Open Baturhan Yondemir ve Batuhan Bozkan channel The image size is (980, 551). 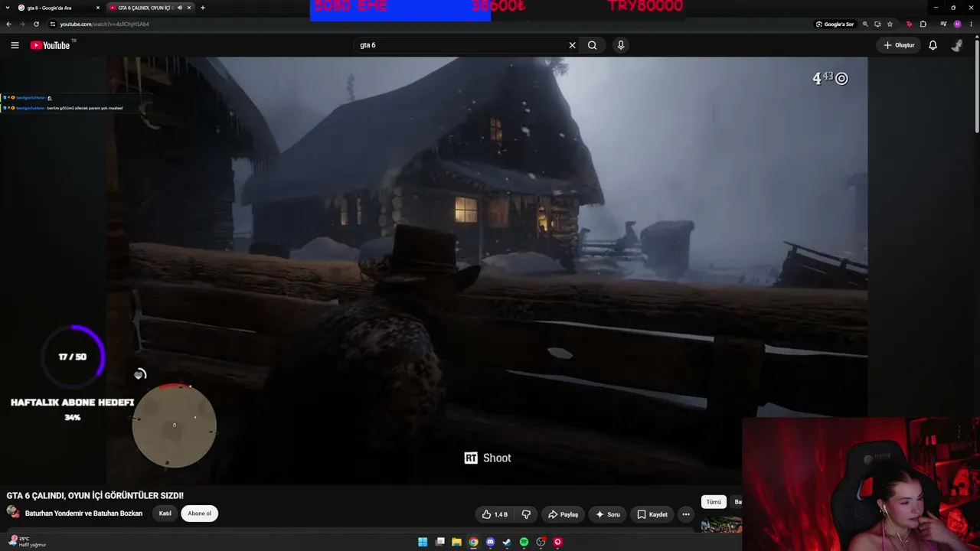tap(84, 514)
